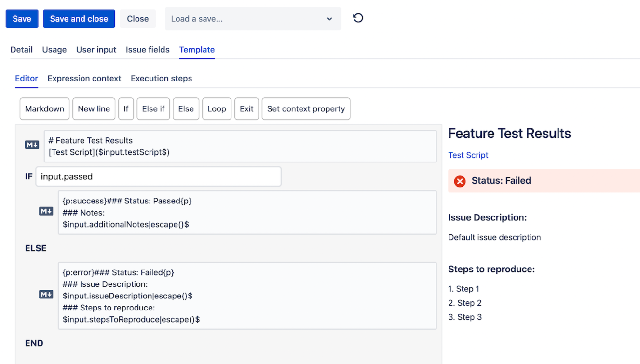Click the reload icon beside the Load a save dropdown
This screenshot has height=364, width=640.
(x=357, y=18)
